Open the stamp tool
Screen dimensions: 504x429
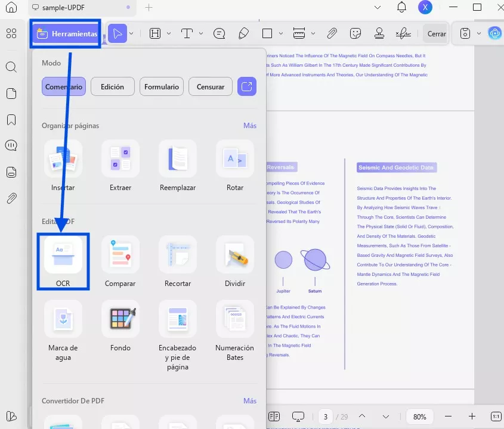379,33
